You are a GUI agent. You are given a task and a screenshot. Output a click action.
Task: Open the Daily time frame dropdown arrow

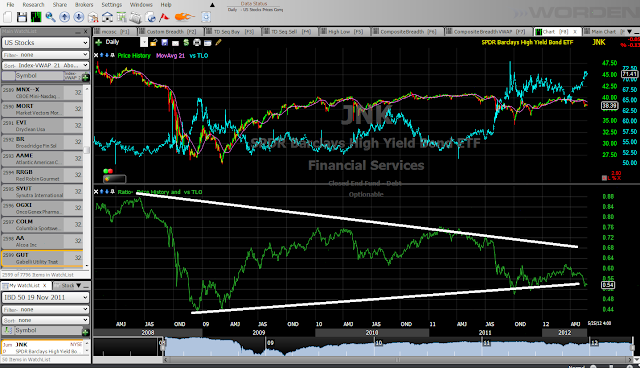(144, 42)
